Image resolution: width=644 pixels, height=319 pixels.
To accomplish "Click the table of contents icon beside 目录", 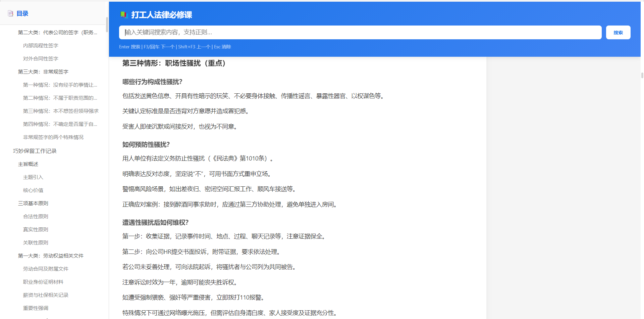I will point(10,13).
